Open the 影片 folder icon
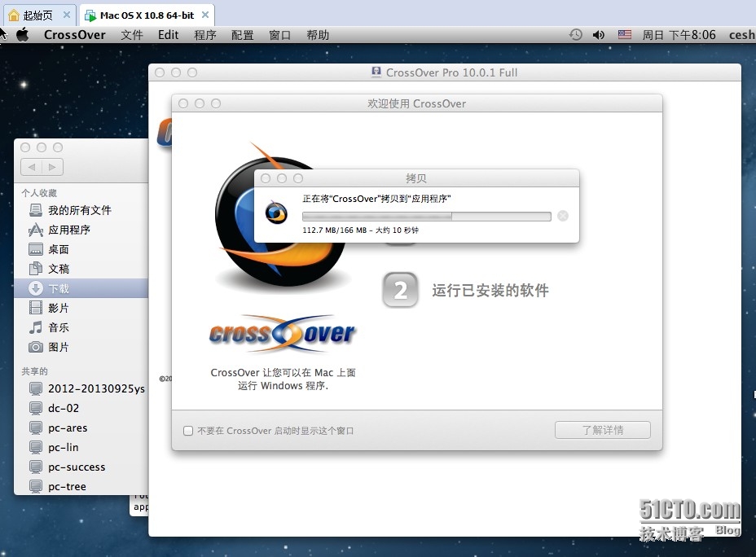Viewport: 756px width, 557px height. tap(49, 308)
